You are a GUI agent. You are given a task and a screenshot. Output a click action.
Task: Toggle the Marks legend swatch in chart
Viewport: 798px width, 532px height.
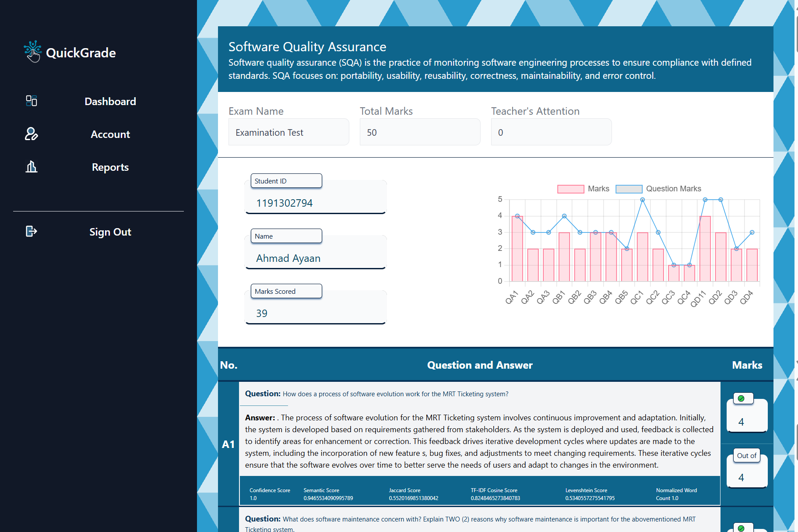571,189
